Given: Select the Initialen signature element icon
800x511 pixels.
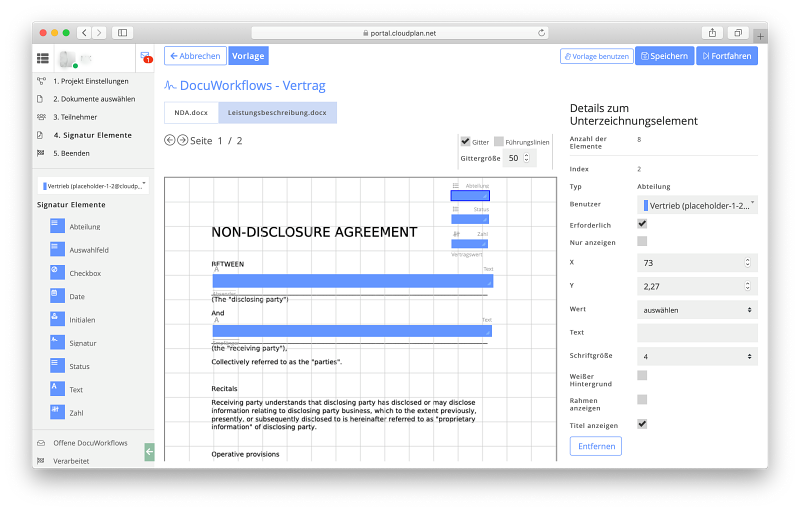Looking at the screenshot, I should point(57,319).
